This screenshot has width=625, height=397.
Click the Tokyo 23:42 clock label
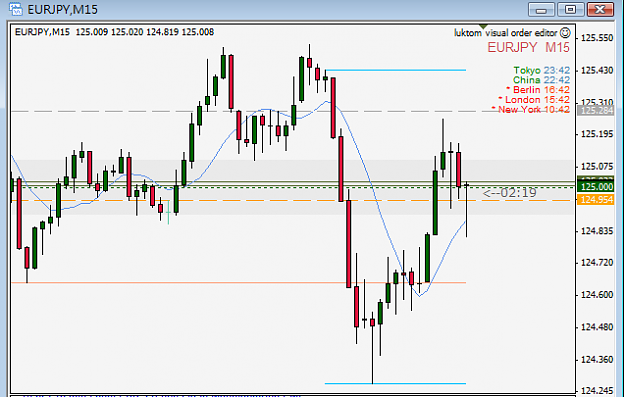tap(541, 71)
